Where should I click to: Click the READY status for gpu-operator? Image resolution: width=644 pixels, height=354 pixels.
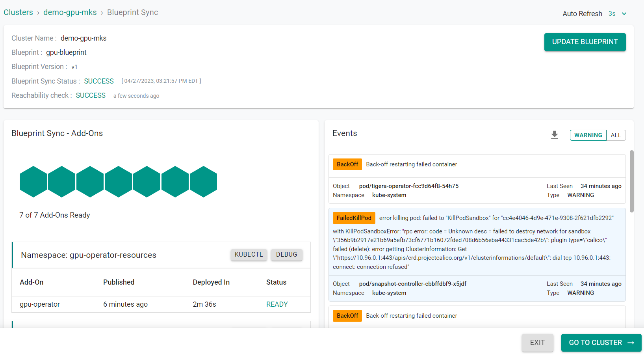coord(277,304)
